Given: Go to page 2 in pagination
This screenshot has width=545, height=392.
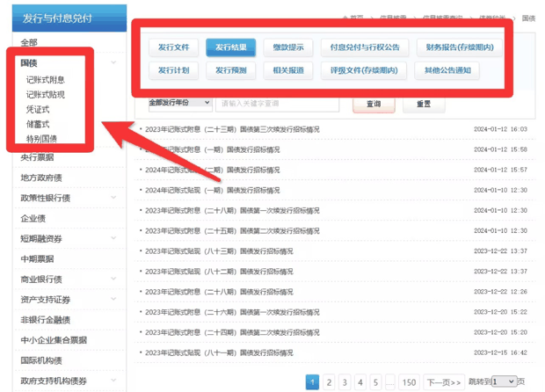Looking at the screenshot, I should pyautogui.click(x=329, y=382).
